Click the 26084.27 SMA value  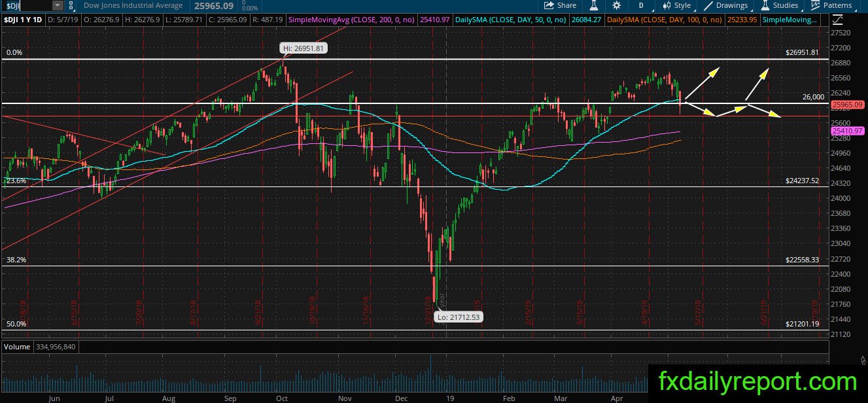pos(585,20)
